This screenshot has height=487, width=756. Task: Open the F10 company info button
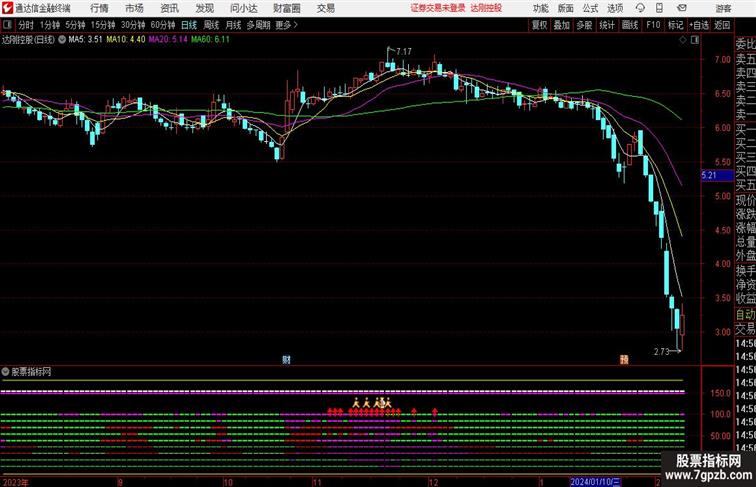tap(653, 25)
